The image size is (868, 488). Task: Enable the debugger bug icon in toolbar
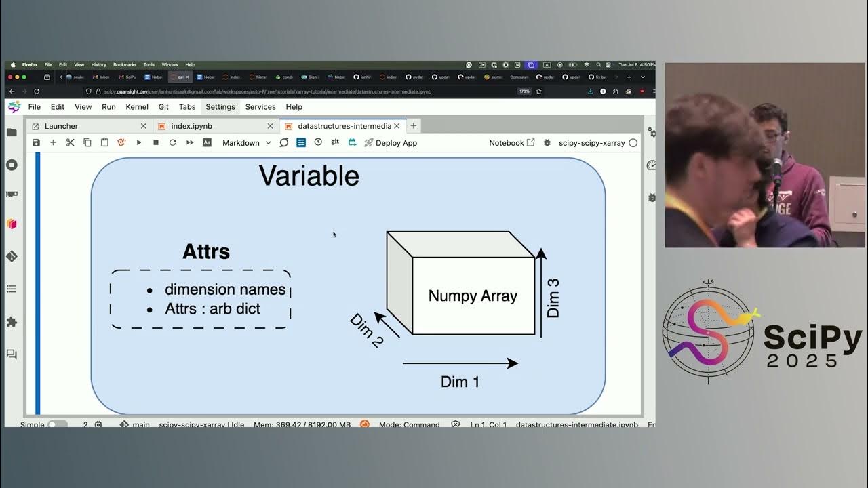coord(547,143)
